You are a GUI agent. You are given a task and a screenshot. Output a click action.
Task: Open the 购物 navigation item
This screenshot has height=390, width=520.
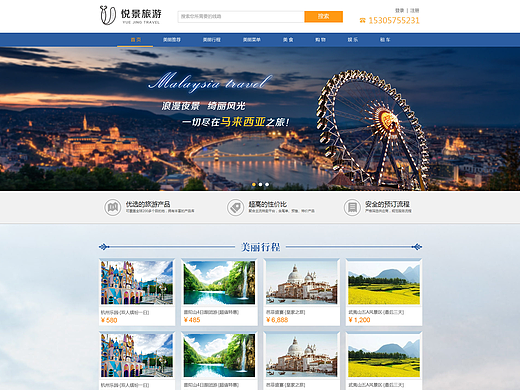(x=320, y=40)
